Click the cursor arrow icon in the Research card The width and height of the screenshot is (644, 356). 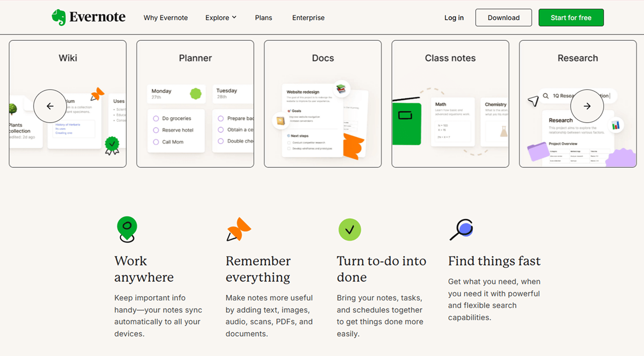coord(533,101)
